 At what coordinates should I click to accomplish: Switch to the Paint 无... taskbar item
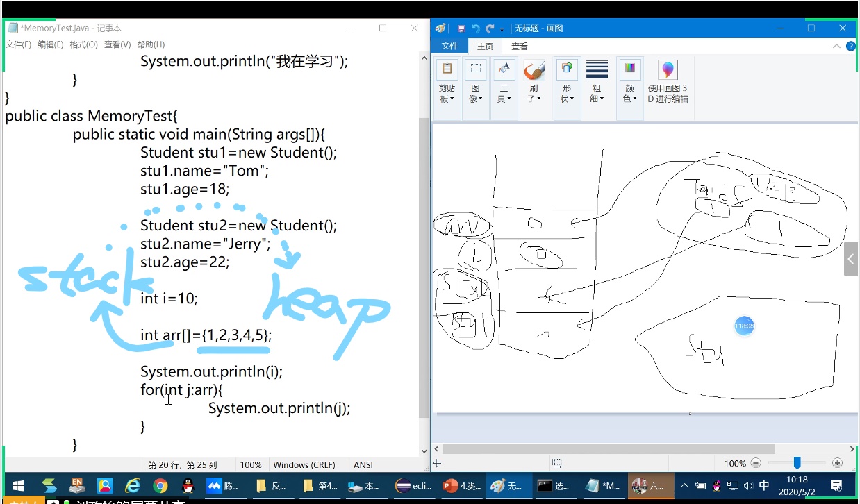click(507, 486)
